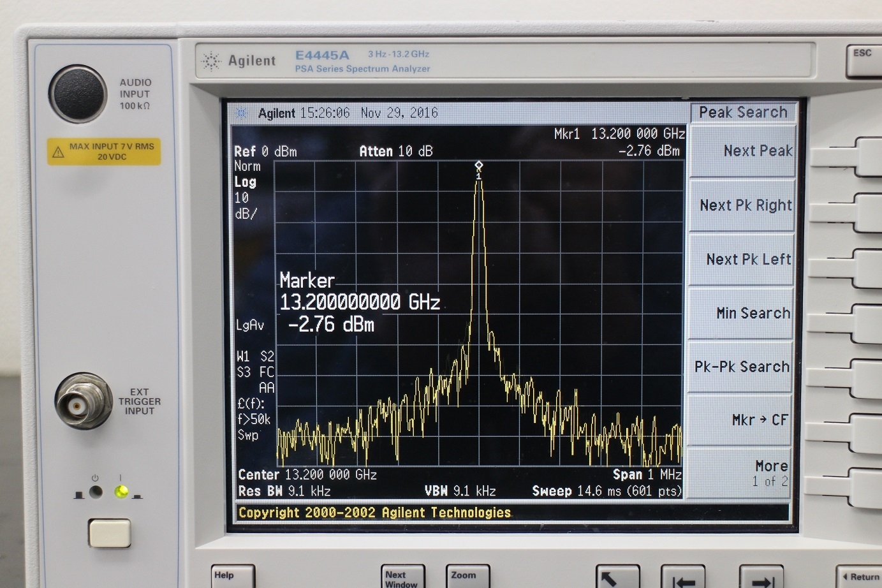
Task: Click the Copyright 2000-2002 Agilent Technologies status line
Action: [x=374, y=513]
